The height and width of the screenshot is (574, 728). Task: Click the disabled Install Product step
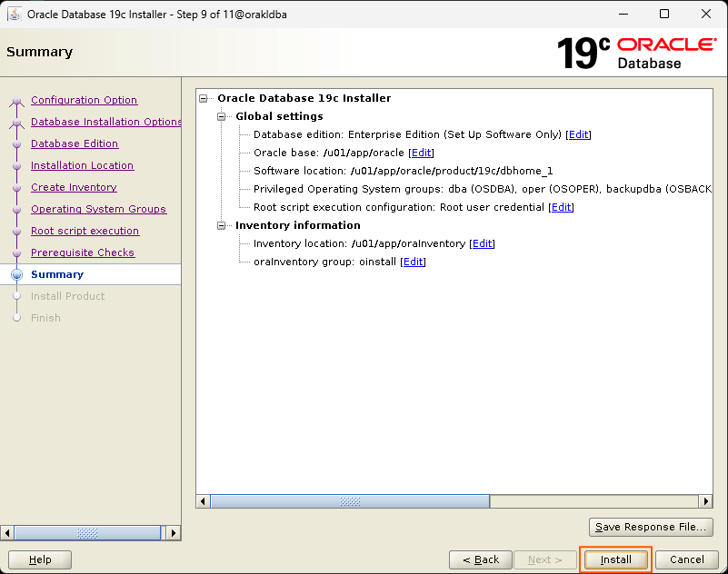[x=68, y=296]
